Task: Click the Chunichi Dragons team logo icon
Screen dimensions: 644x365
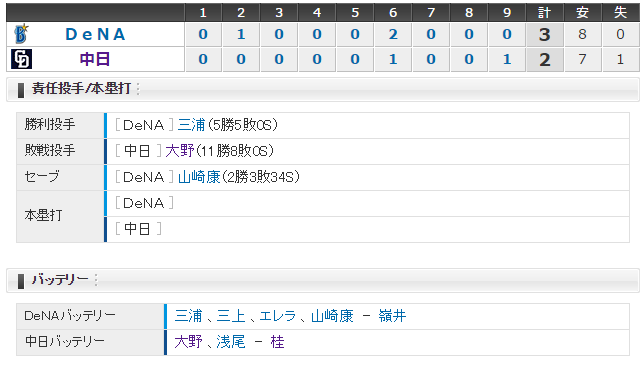Action: [x=21, y=59]
